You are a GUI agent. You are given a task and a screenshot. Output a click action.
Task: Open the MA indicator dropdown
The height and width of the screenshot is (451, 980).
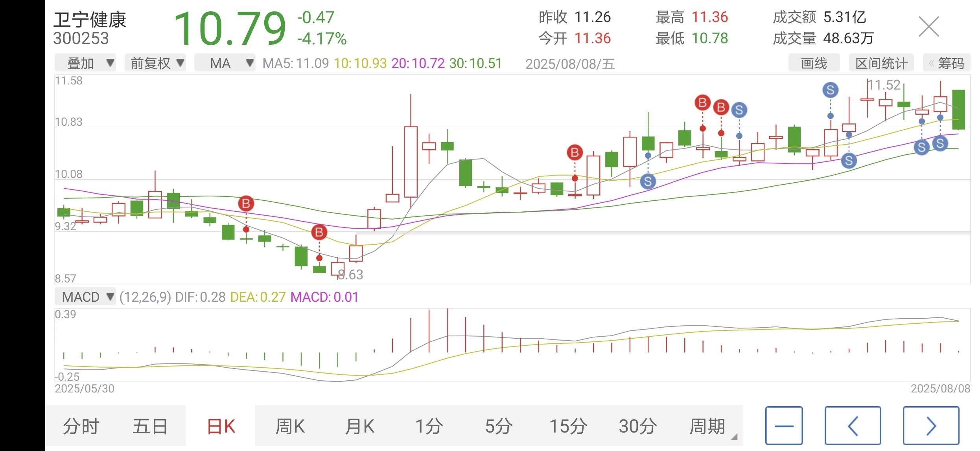click(225, 63)
